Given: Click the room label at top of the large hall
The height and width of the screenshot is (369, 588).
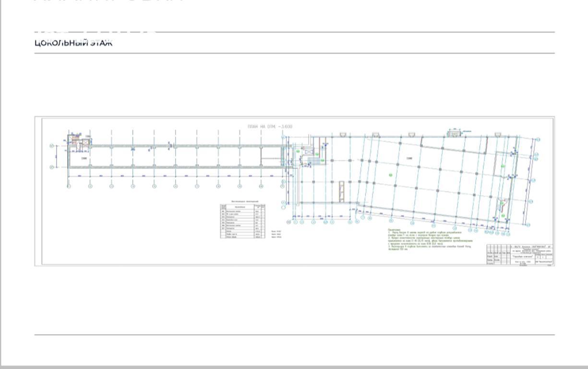Looking at the screenshot, I should coord(409,158).
